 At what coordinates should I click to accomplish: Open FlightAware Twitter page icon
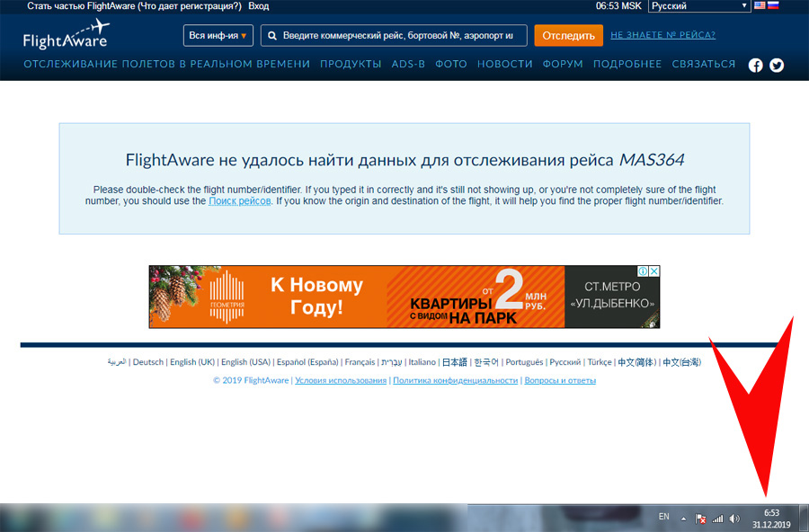[x=777, y=66]
